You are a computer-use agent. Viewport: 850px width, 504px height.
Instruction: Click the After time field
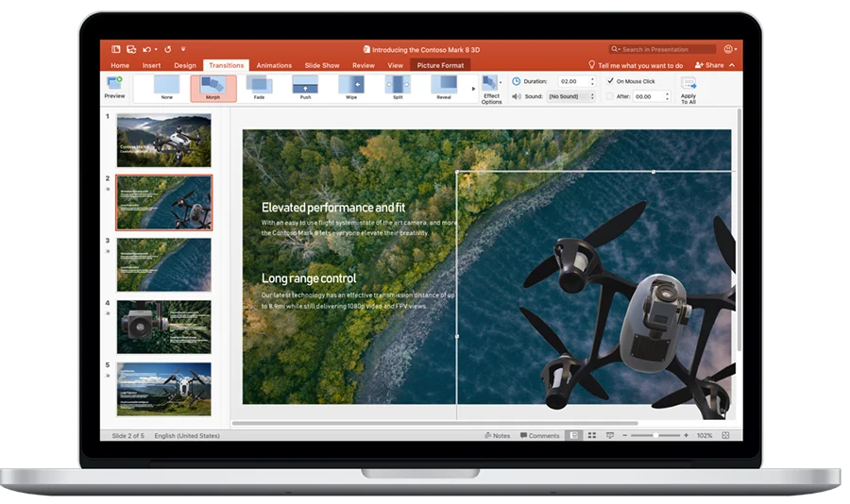(648, 96)
